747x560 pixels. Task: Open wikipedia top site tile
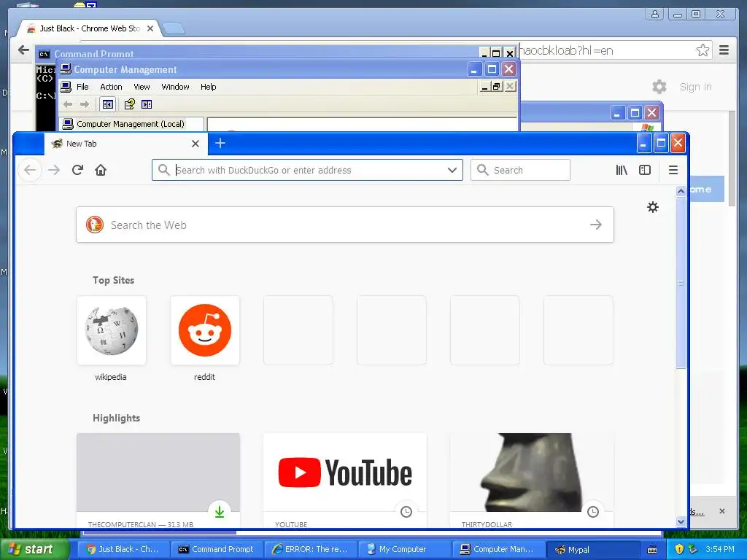[x=112, y=330]
